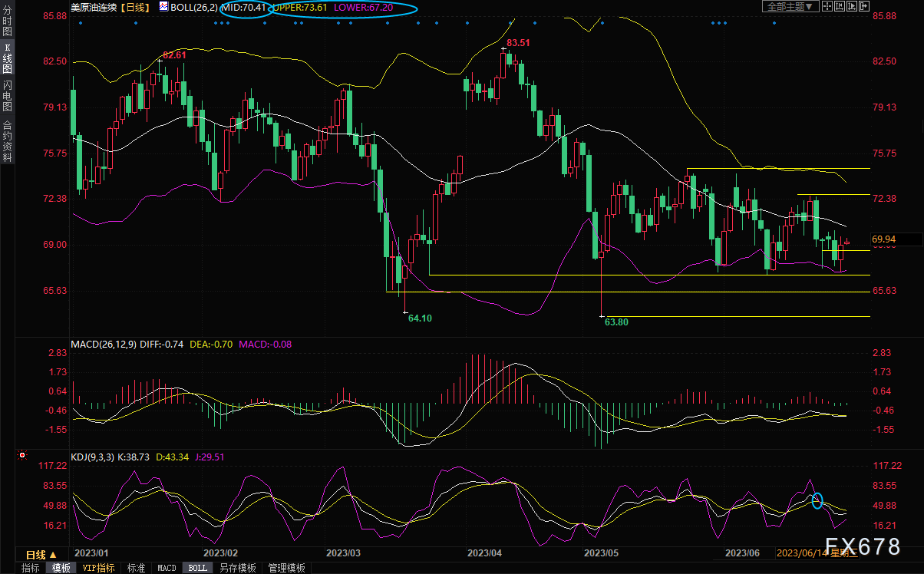Click the 83.51 high price label
The width and height of the screenshot is (924, 574).
(519, 43)
